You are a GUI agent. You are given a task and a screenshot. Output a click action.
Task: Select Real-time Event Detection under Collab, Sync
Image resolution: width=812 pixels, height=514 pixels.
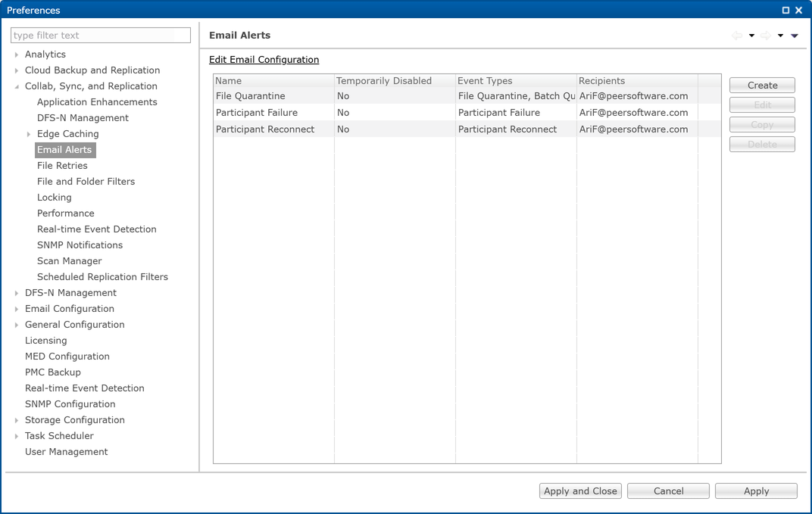pyautogui.click(x=96, y=229)
